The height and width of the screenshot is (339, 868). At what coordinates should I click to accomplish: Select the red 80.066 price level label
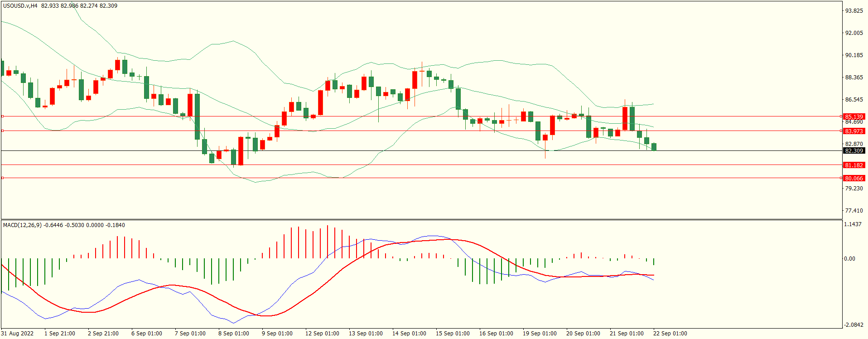[x=854, y=178]
